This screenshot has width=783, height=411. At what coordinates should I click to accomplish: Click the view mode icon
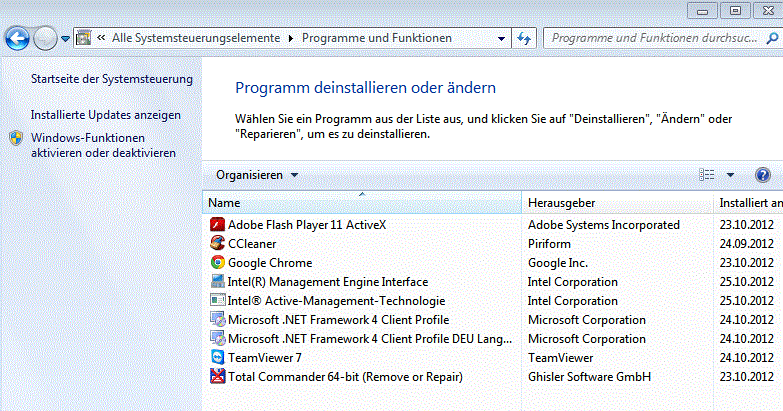point(706,175)
